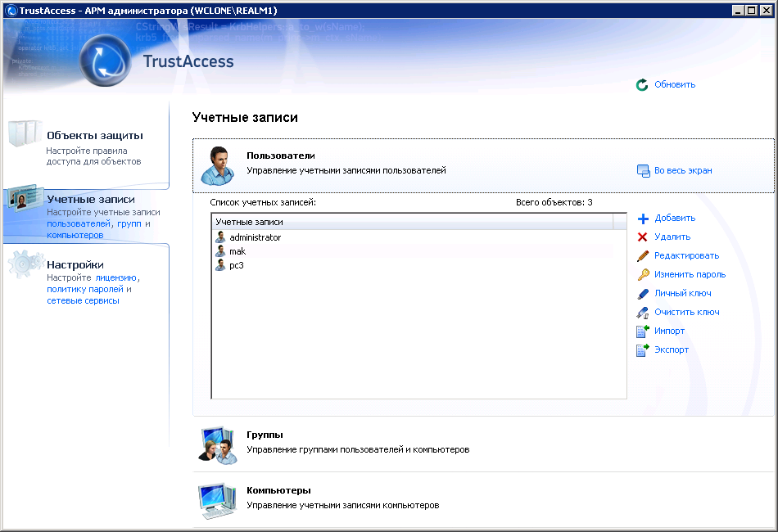Click the full screen window icon

coord(643,171)
